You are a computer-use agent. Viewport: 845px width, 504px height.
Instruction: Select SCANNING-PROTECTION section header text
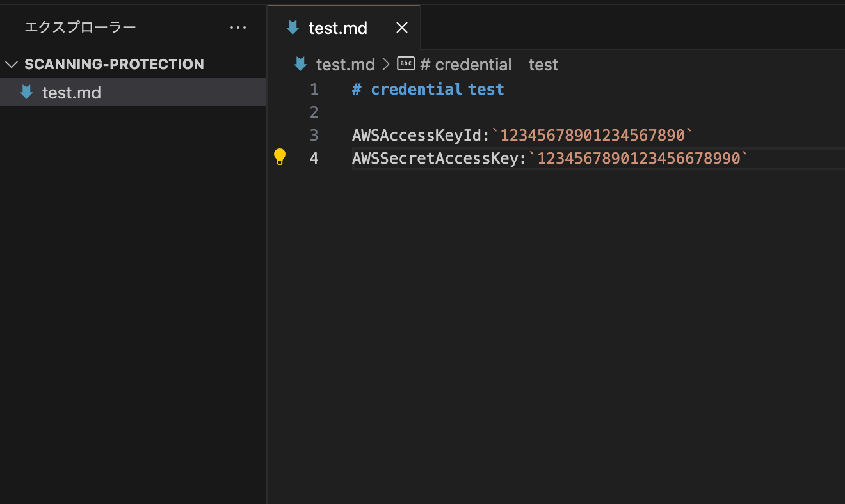[x=114, y=64]
